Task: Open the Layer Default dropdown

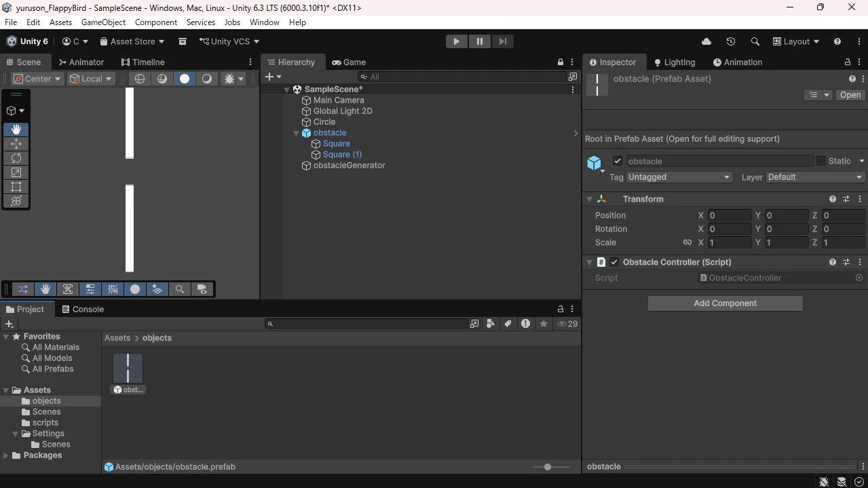Action: pyautogui.click(x=815, y=177)
